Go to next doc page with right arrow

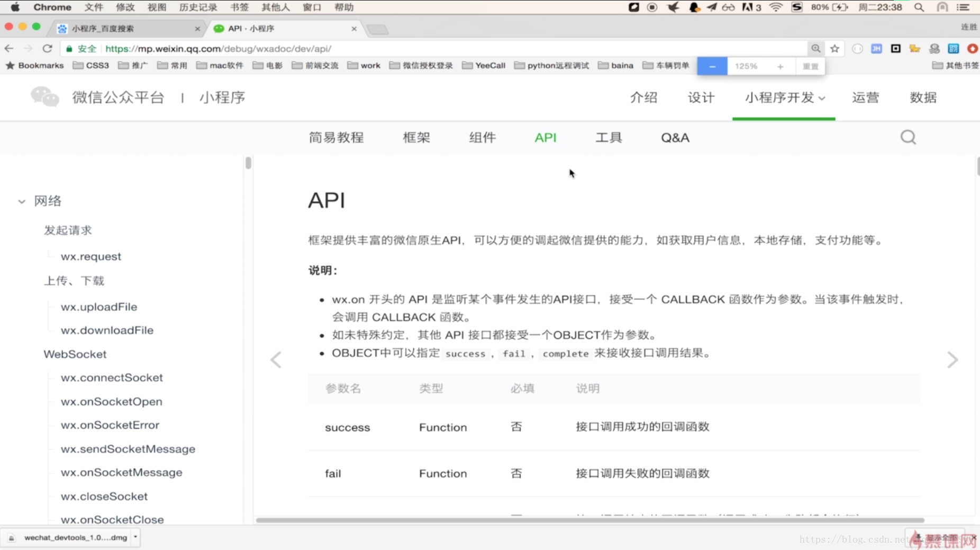952,360
